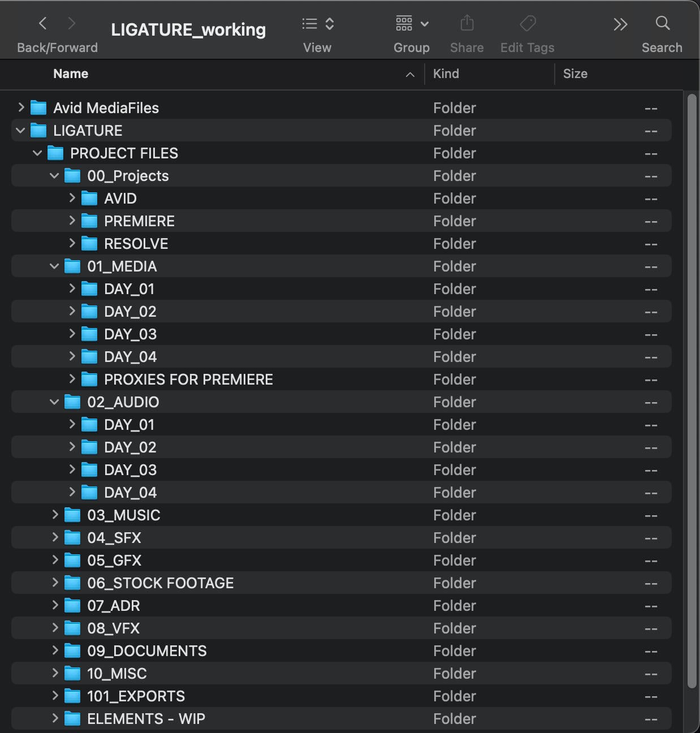Viewport: 700px width, 733px height.
Task: Expand the AVID folder
Action: (72, 197)
